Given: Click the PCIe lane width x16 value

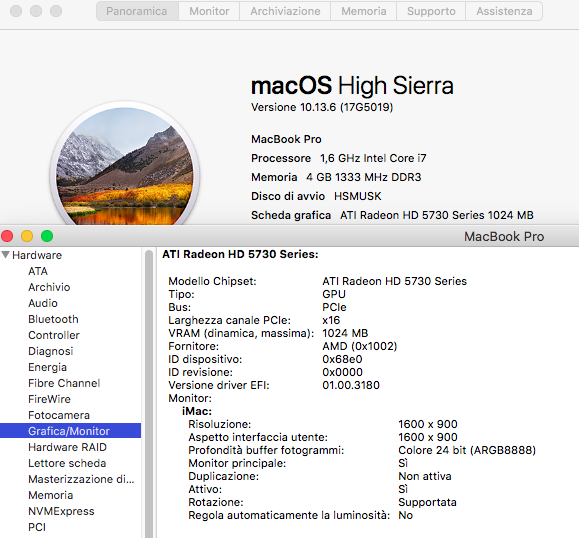Looking at the screenshot, I should pos(331,320).
